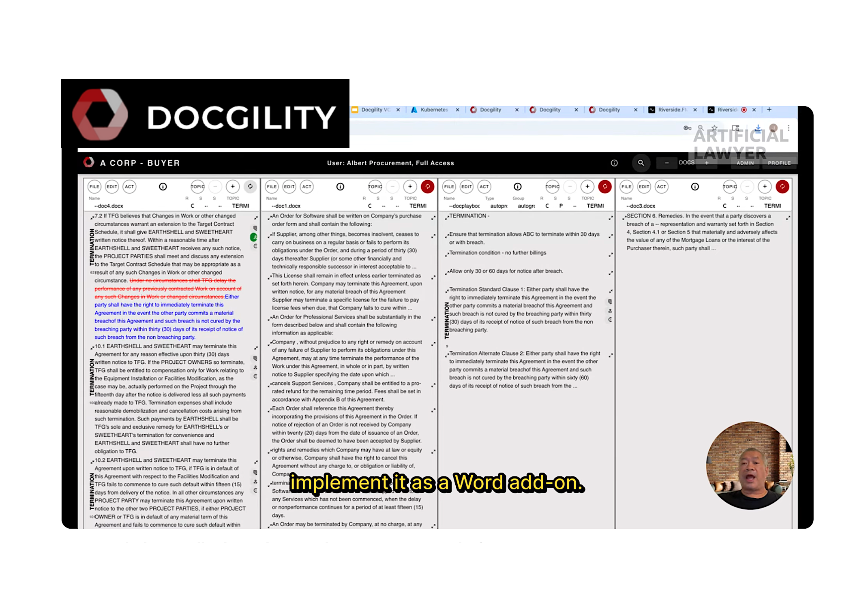This screenshot has height=589, width=868.
Task: Click the red refresh icon in doc3.docx panel
Action: (782, 186)
